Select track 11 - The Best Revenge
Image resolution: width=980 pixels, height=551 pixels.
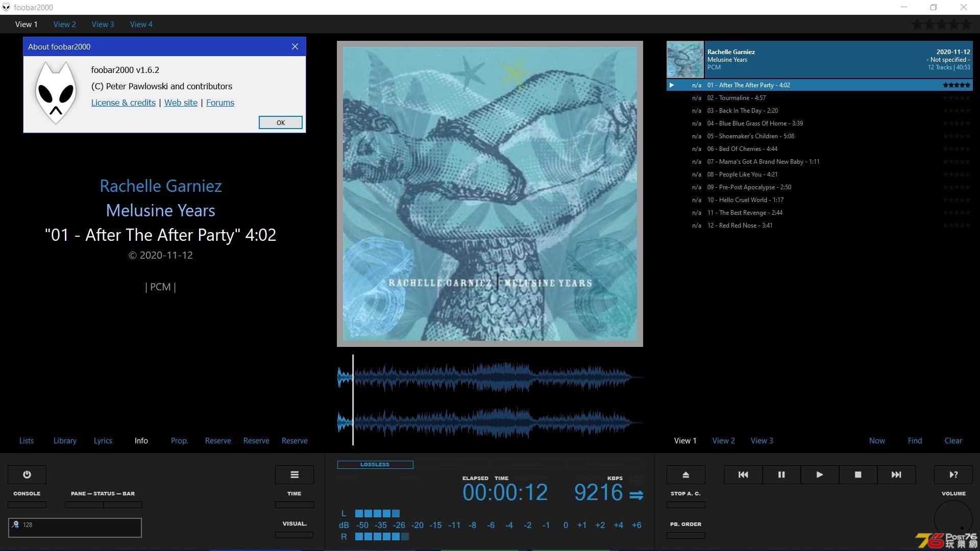pos(820,213)
